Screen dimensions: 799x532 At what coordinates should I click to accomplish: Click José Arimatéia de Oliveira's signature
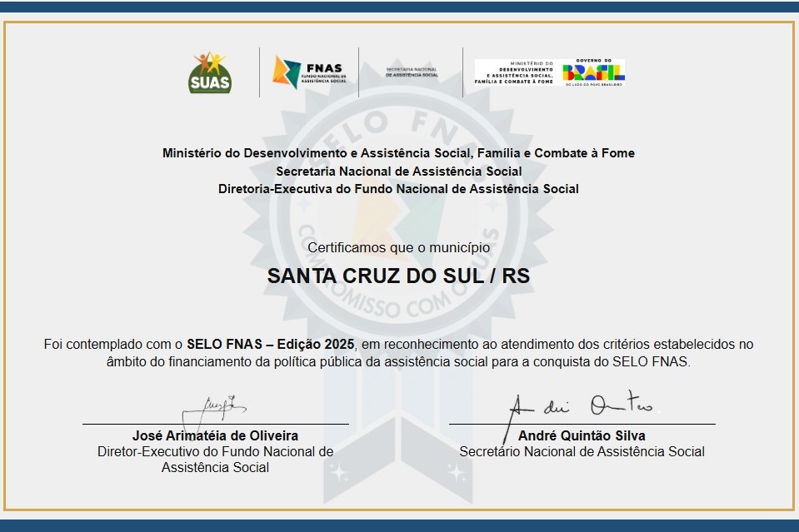tap(213, 407)
